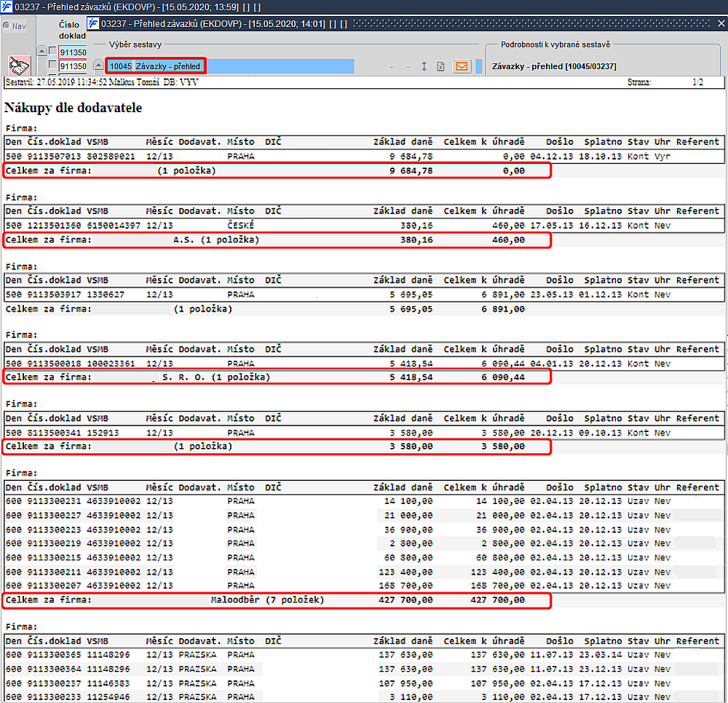Click the scroll-up arrow left of document list
The height and width of the screenshot is (703, 728).
pos(41,52)
